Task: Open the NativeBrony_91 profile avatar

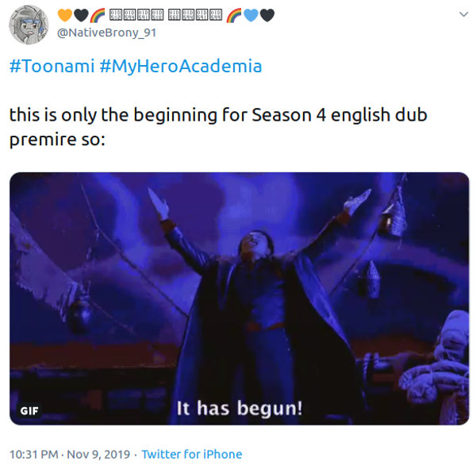Action: point(29,25)
